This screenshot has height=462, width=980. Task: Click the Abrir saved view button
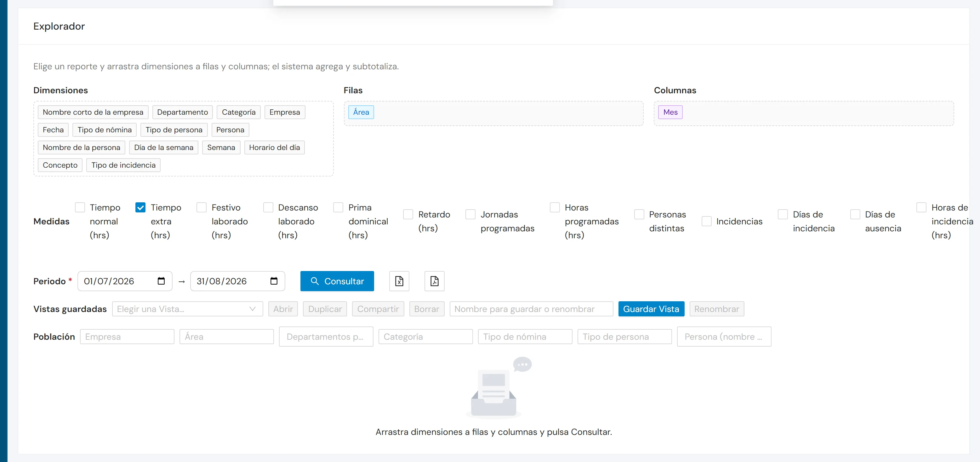(x=283, y=309)
